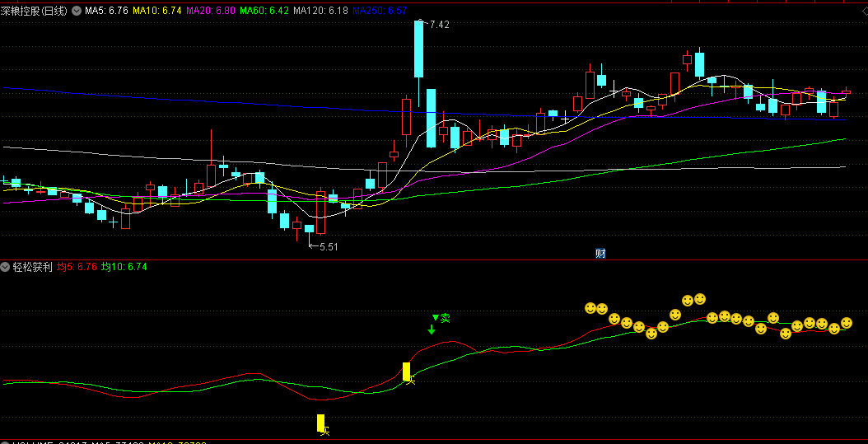Select the magenta MA20: 6.80 label
Image resolution: width=868 pixels, height=444 pixels.
point(212,11)
